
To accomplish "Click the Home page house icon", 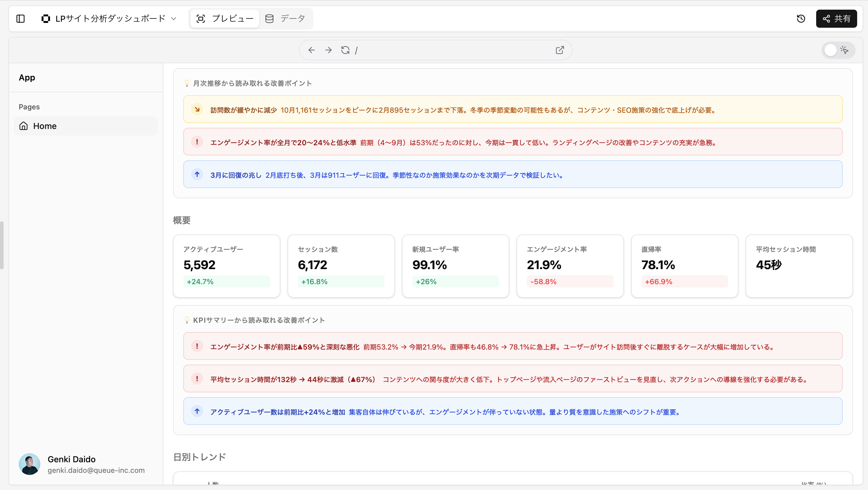I will pyautogui.click(x=24, y=126).
